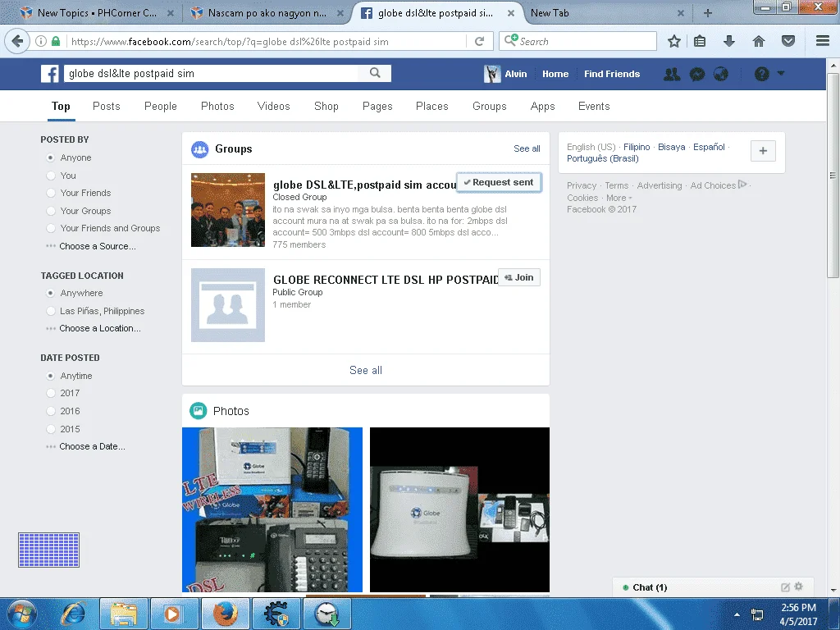The image size is (840, 630).
Task: Select Las Piñas, Philippines location radio
Action: [50, 311]
